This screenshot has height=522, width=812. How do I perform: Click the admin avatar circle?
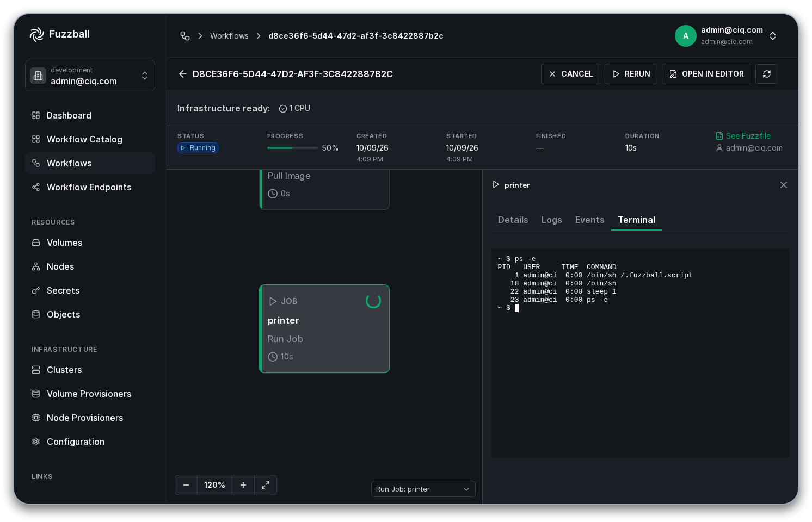[x=686, y=36]
